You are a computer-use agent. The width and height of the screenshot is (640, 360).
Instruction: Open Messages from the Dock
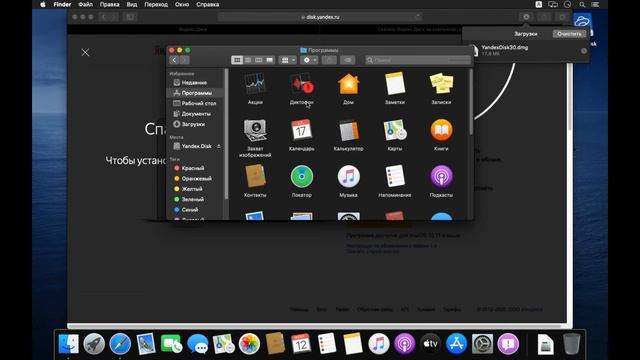(x=198, y=344)
